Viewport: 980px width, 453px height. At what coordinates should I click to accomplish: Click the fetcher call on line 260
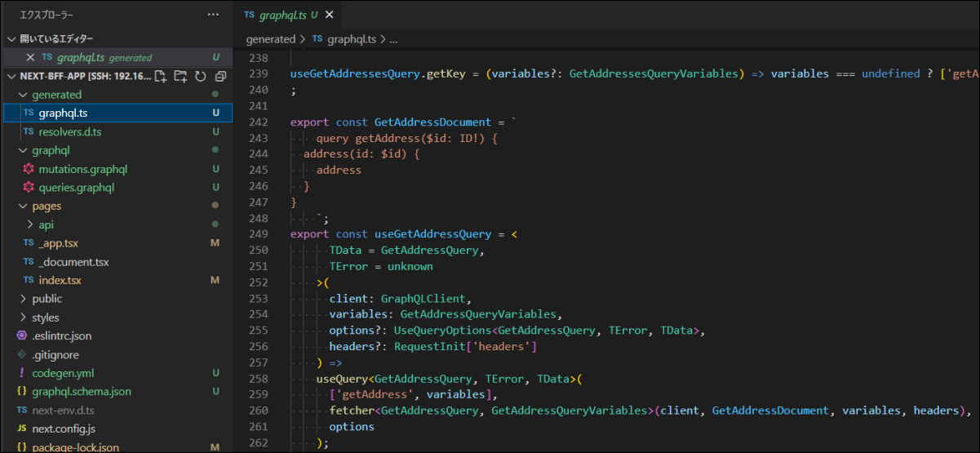point(352,411)
